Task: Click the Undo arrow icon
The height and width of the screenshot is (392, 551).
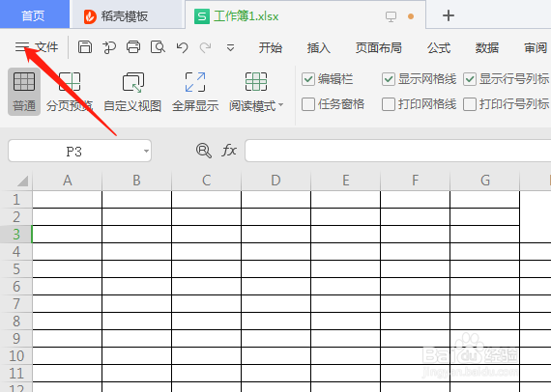Action: [182, 47]
